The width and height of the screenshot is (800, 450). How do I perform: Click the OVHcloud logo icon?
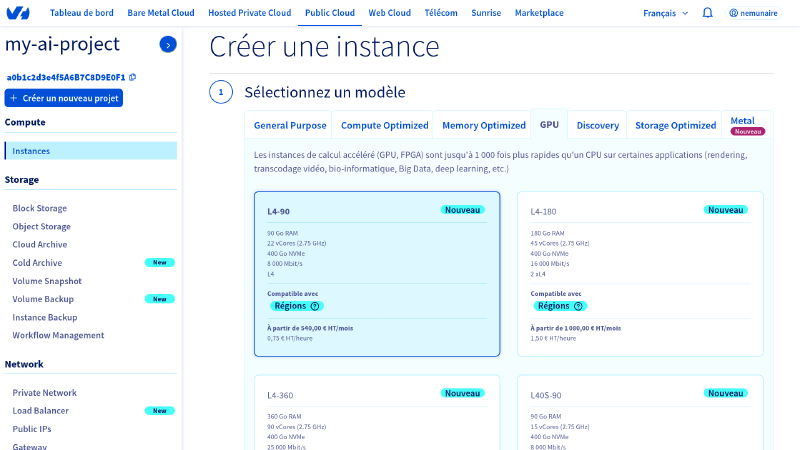17,13
